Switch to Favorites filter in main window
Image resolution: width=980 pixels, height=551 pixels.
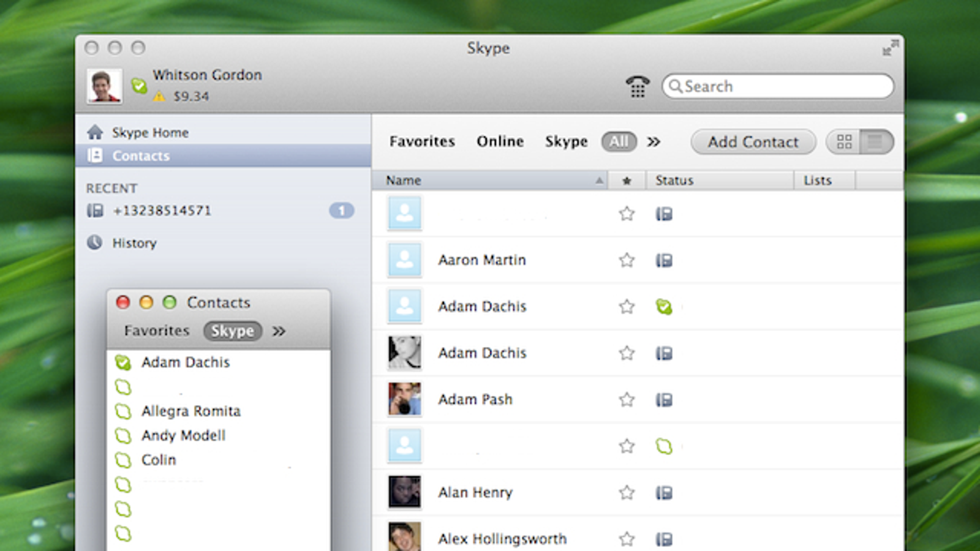point(422,141)
